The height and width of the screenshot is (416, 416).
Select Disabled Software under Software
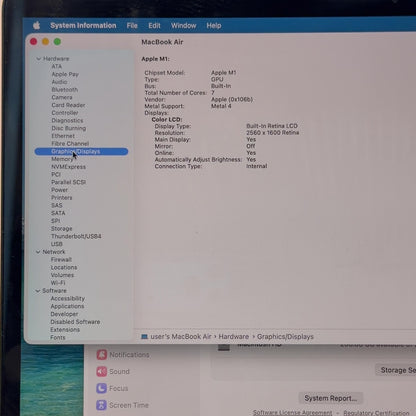75,322
